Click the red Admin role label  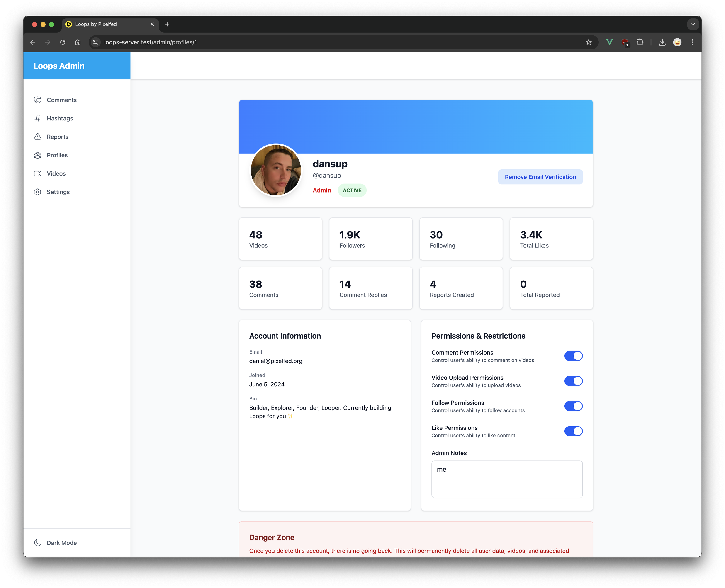pos(322,190)
